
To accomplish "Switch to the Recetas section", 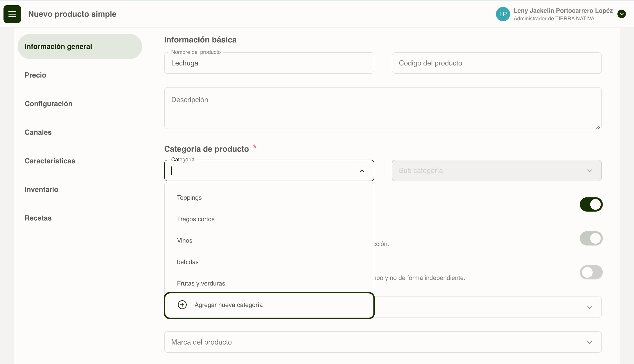I will 38,218.
